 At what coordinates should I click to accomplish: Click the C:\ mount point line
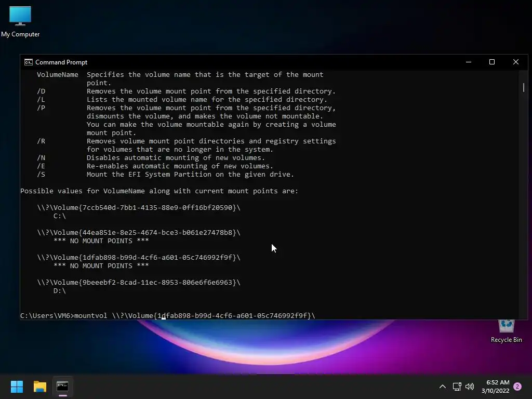pyautogui.click(x=59, y=216)
